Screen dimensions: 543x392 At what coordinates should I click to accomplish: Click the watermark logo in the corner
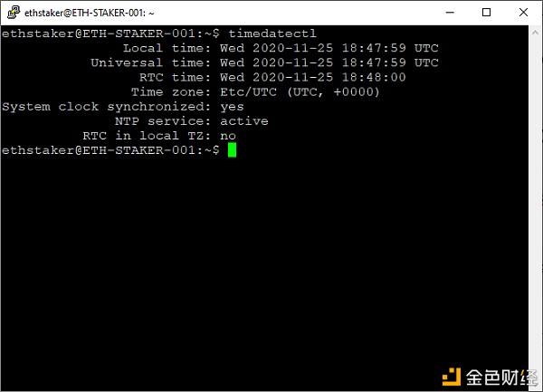[x=490, y=378]
